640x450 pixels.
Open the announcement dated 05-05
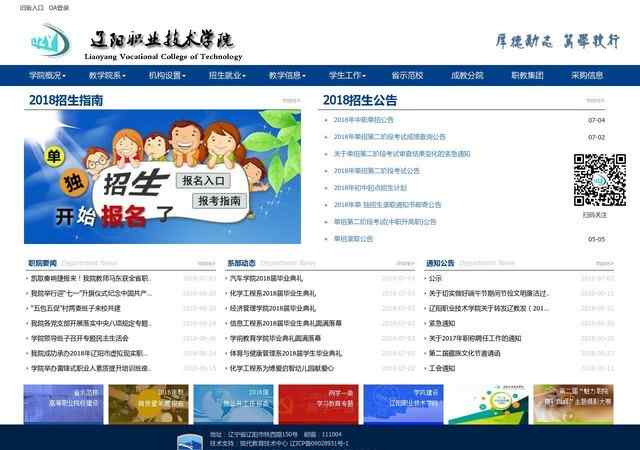tap(353, 239)
